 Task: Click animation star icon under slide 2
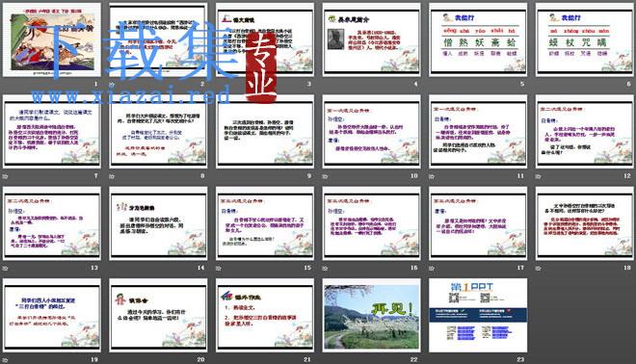tap(112, 85)
